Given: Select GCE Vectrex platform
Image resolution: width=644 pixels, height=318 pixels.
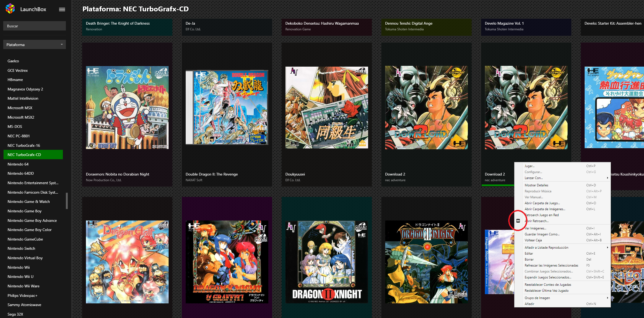Looking at the screenshot, I should pyautogui.click(x=33, y=70).
